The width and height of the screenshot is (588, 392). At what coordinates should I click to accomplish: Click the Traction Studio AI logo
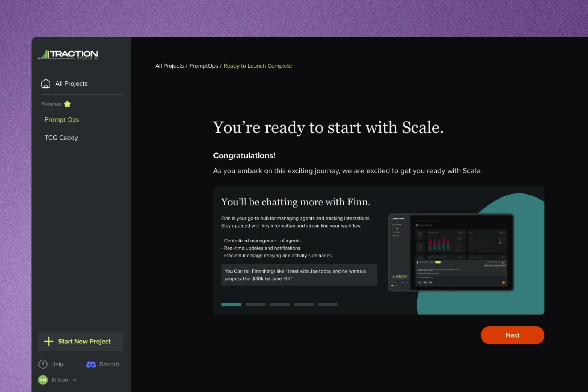(x=68, y=54)
